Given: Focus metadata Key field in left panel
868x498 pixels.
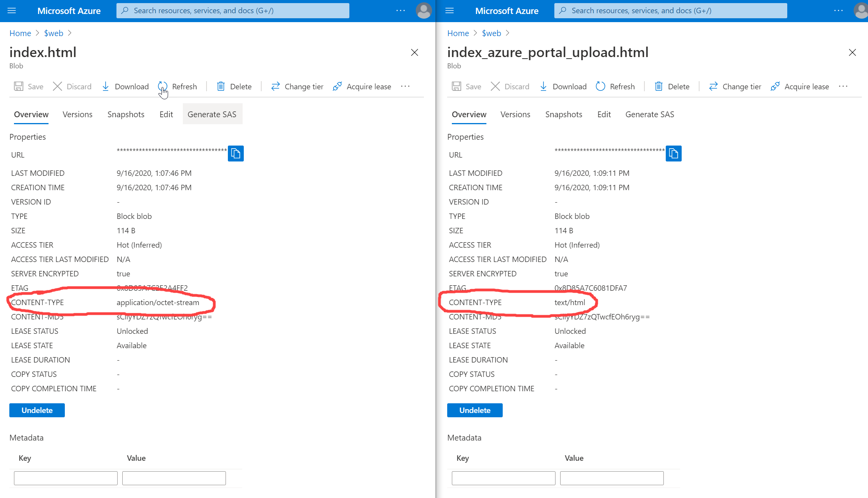Looking at the screenshot, I should point(66,478).
